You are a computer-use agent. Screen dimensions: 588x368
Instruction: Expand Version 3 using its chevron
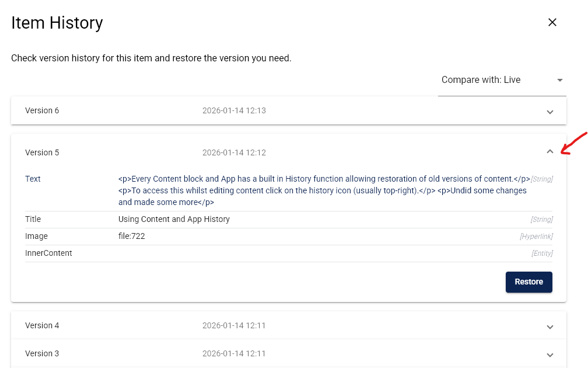(549, 355)
